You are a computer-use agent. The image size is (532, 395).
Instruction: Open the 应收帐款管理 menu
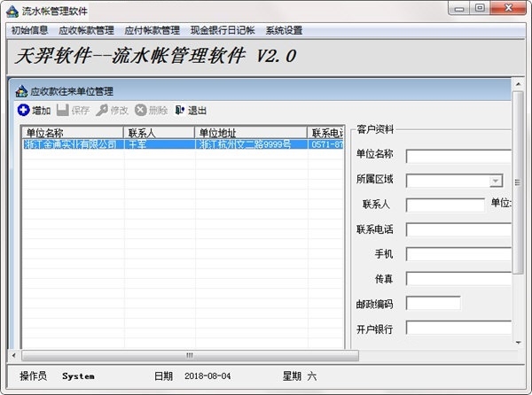click(x=86, y=30)
